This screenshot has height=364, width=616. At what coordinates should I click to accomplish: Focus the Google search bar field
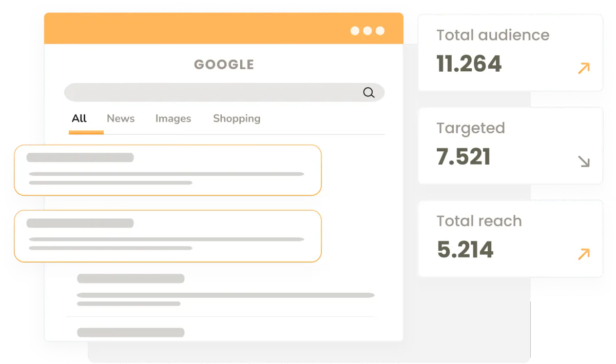click(224, 92)
